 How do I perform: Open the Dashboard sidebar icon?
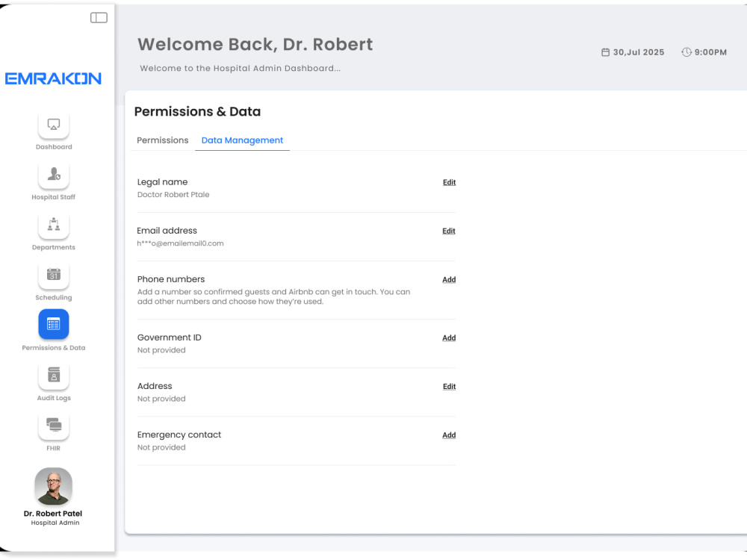[x=53, y=124]
